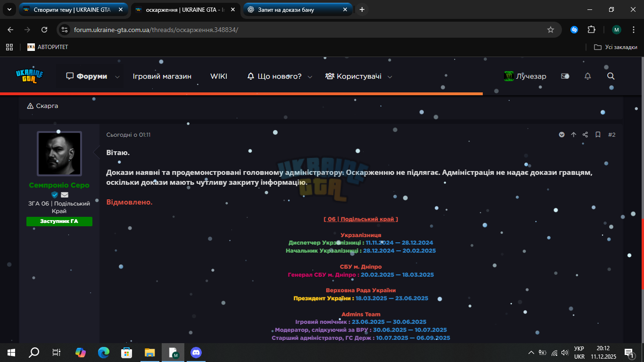Screen dimensions: 644x362
Task: Reload the current page
Action: (x=44, y=30)
